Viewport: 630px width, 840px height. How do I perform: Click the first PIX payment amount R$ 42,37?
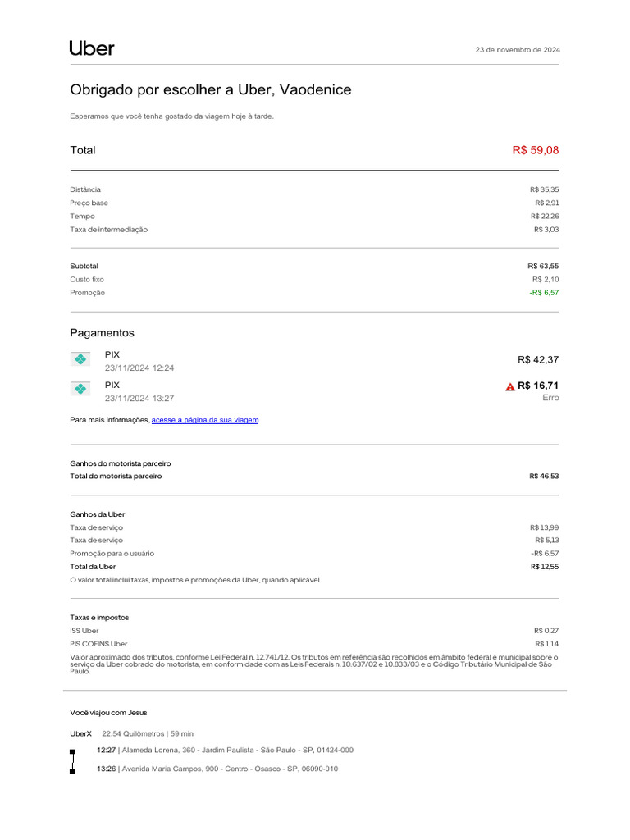(x=537, y=360)
